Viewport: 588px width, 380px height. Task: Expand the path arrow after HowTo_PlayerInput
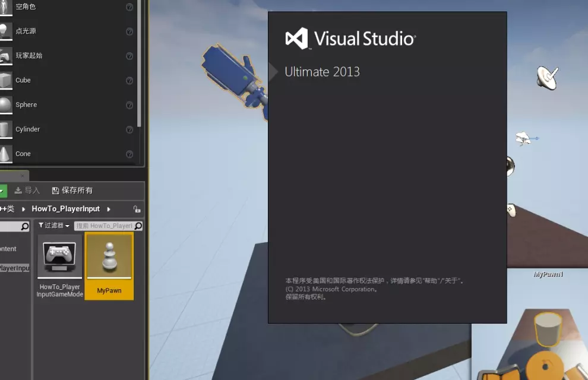click(x=109, y=209)
